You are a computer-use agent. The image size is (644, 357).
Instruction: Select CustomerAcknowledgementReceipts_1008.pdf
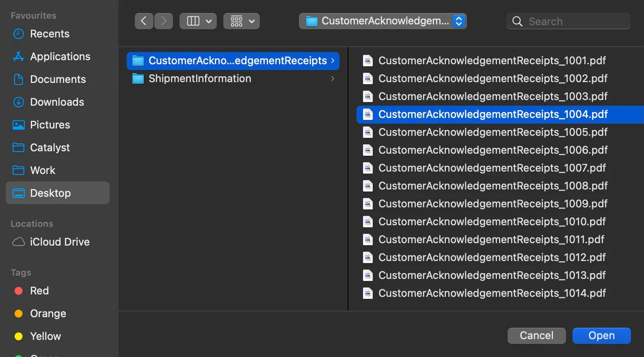tap(500, 186)
